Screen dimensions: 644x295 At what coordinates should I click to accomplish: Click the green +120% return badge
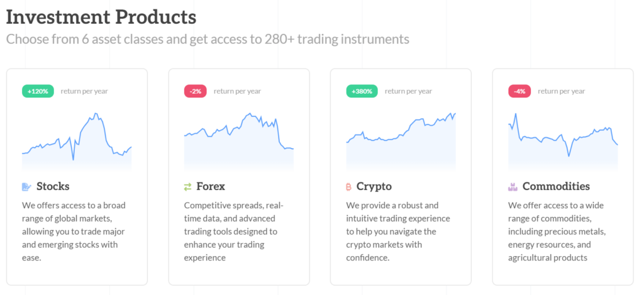[x=38, y=91]
